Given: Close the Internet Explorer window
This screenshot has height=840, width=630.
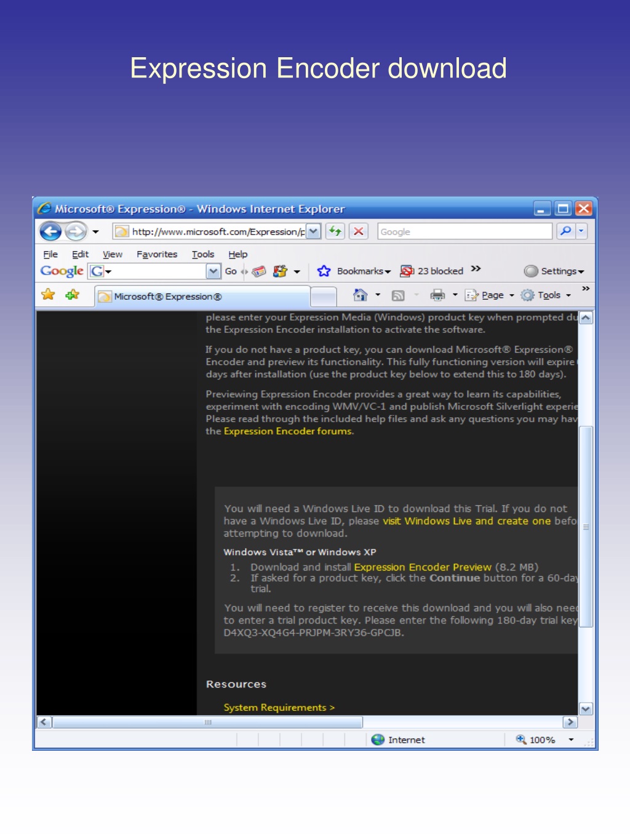Looking at the screenshot, I should click(584, 209).
